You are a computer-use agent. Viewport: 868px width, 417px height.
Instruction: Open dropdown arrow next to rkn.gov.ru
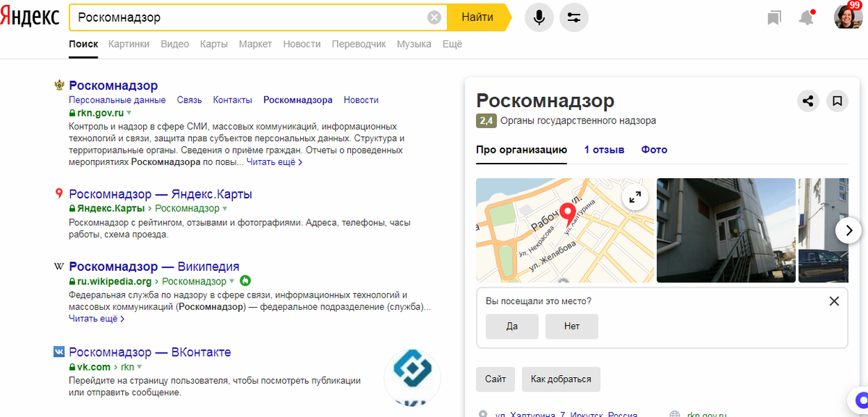129,114
